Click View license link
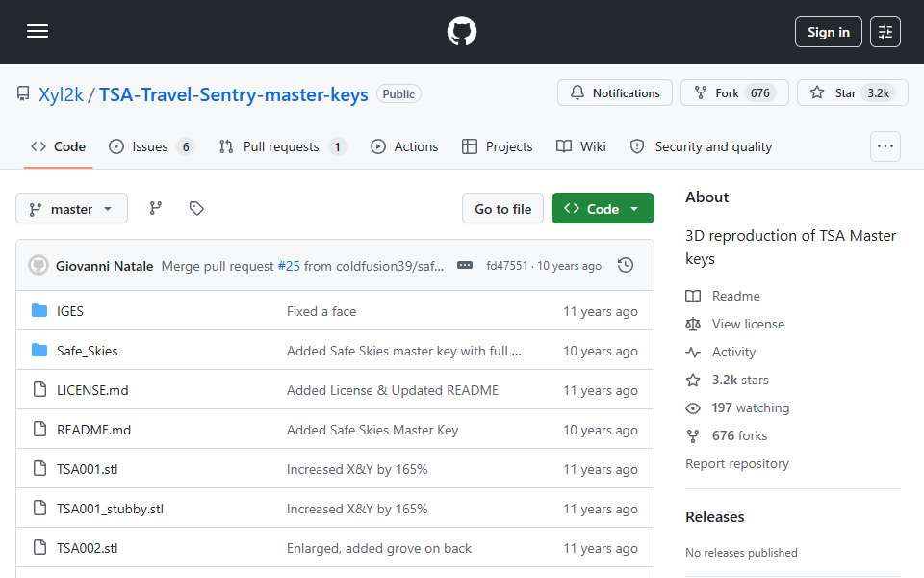 (748, 324)
